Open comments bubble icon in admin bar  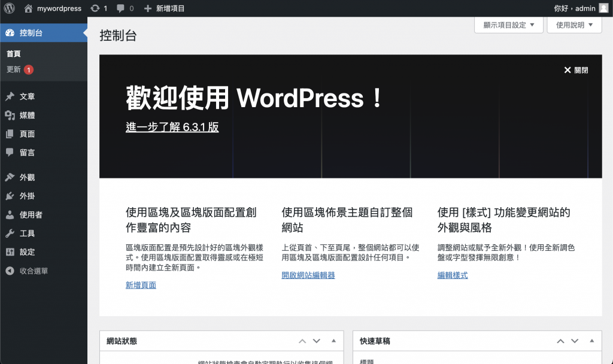tap(120, 8)
